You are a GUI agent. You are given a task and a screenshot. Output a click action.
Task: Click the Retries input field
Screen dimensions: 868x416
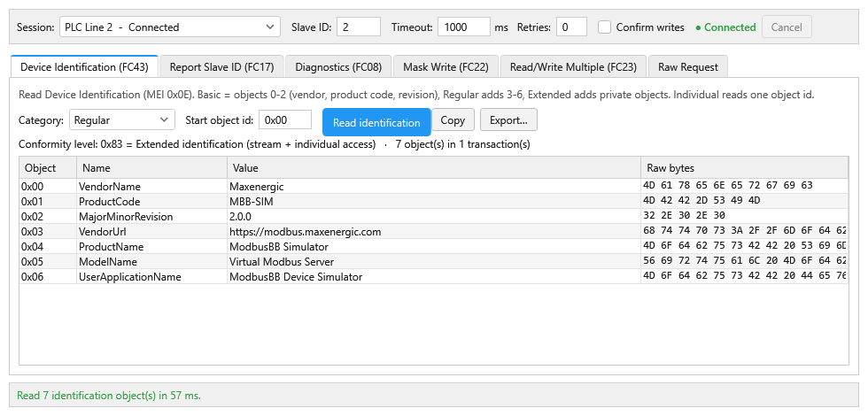tap(571, 27)
